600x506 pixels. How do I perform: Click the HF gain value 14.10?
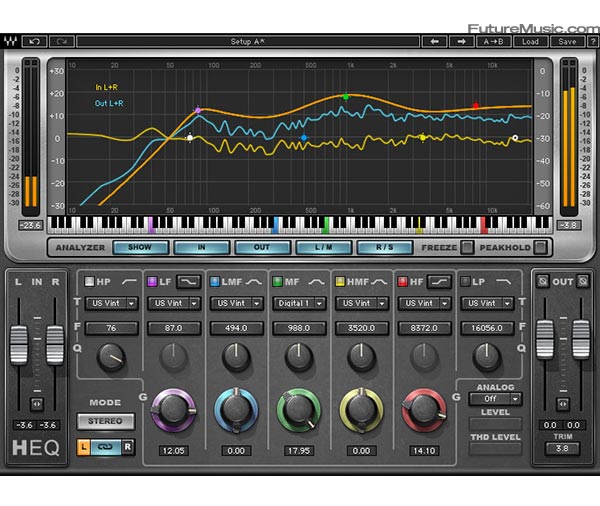point(424,451)
